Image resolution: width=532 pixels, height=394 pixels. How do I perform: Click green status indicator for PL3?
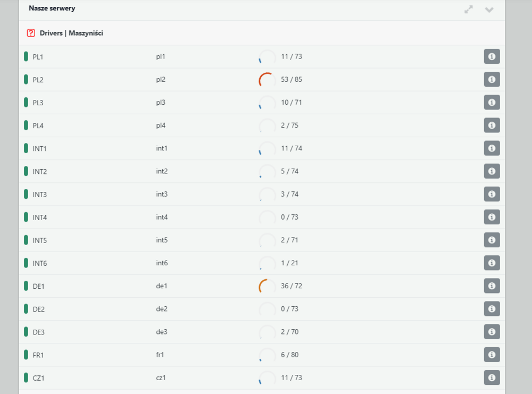click(x=26, y=102)
